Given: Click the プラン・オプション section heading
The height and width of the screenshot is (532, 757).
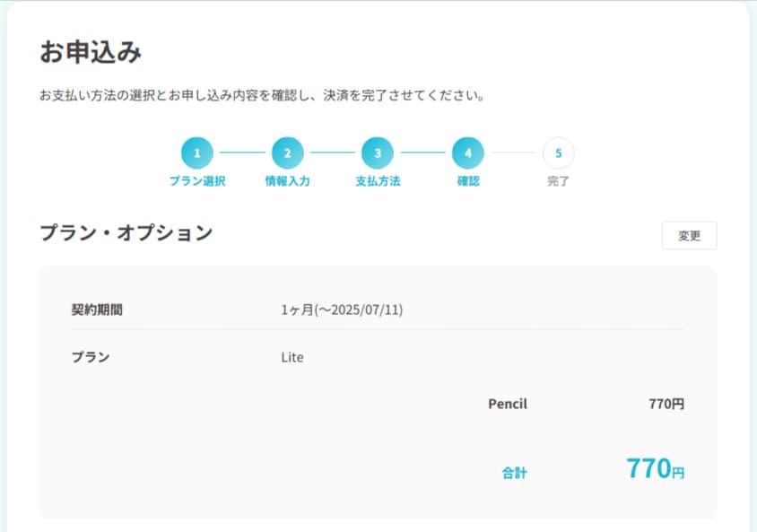Looking at the screenshot, I should (126, 231).
